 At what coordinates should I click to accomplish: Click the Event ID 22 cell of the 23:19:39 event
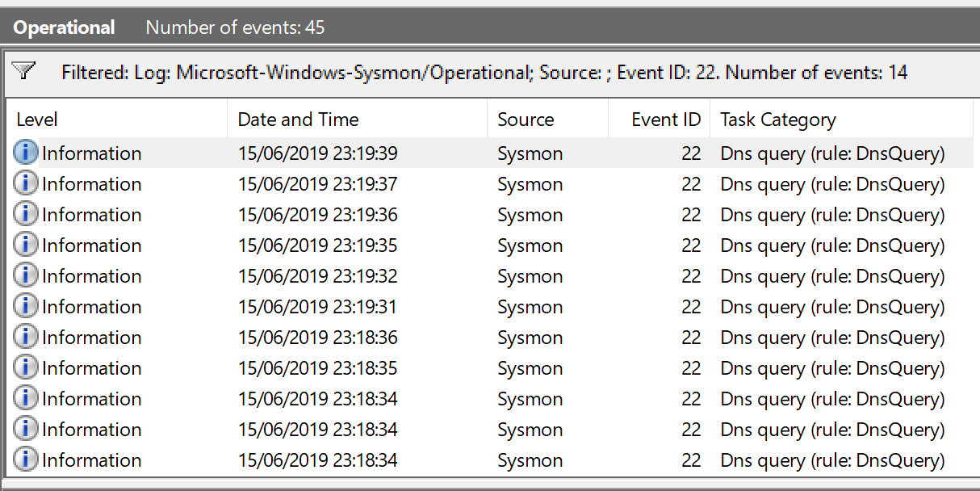point(691,153)
